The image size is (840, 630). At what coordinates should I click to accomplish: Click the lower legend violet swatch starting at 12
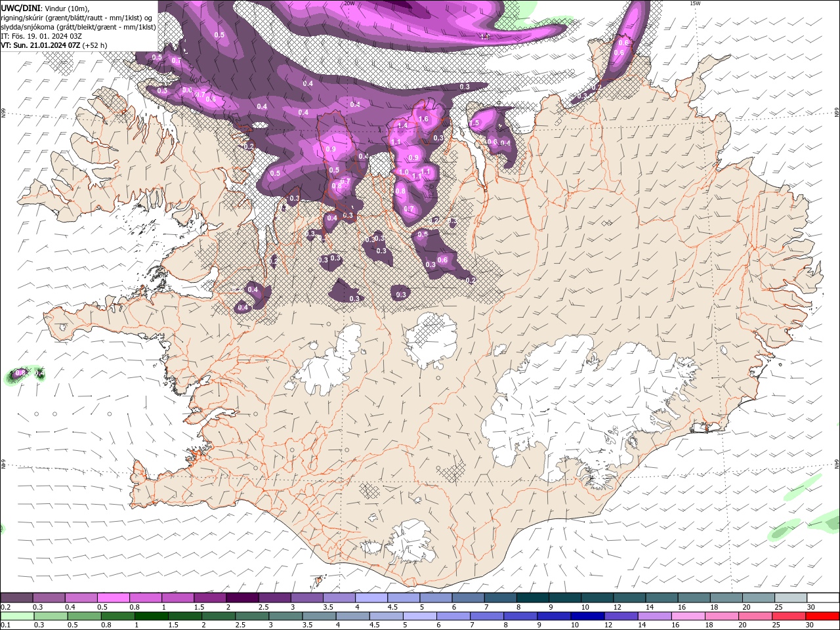pyautogui.click(x=621, y=616)
